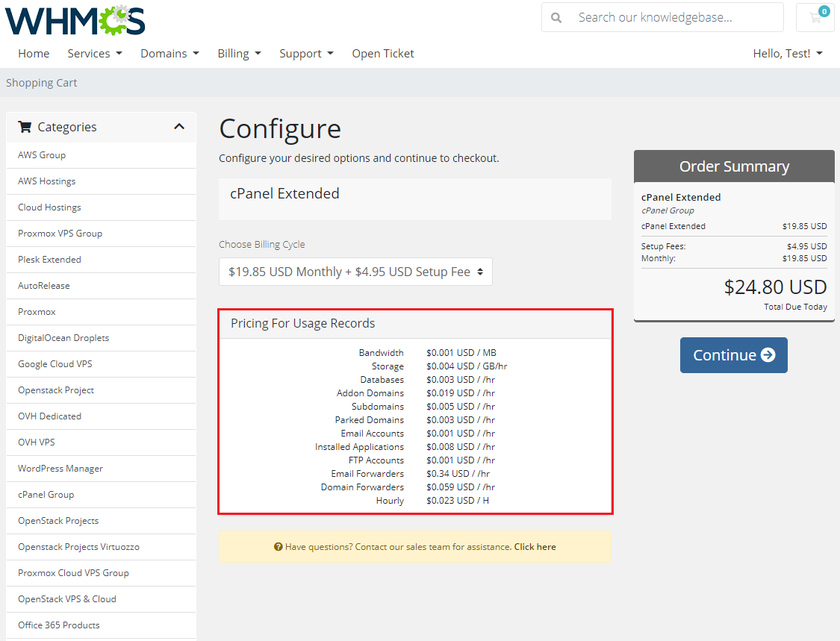Click the WHMCS logo
This screenshot has width=840, height=641.
(75, 20)
